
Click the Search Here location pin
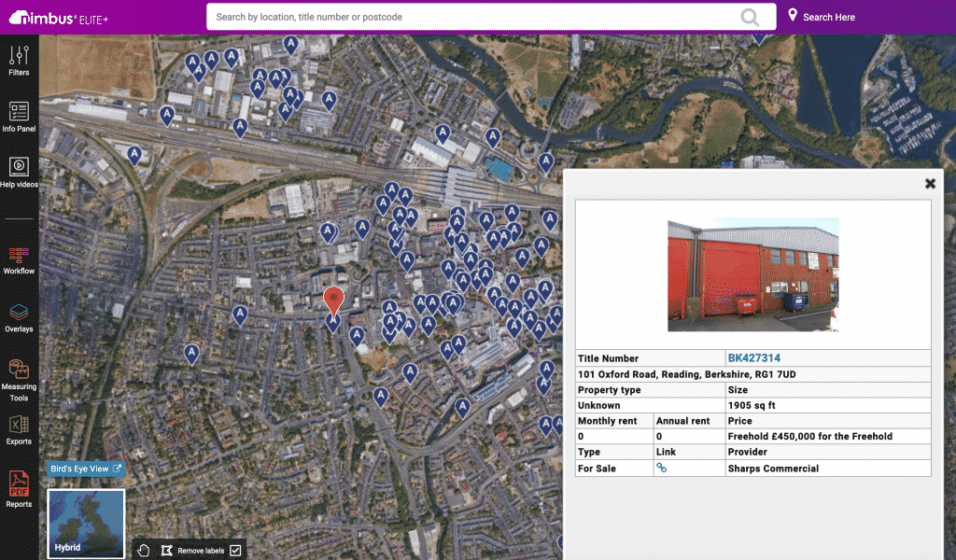pos(793,15)
